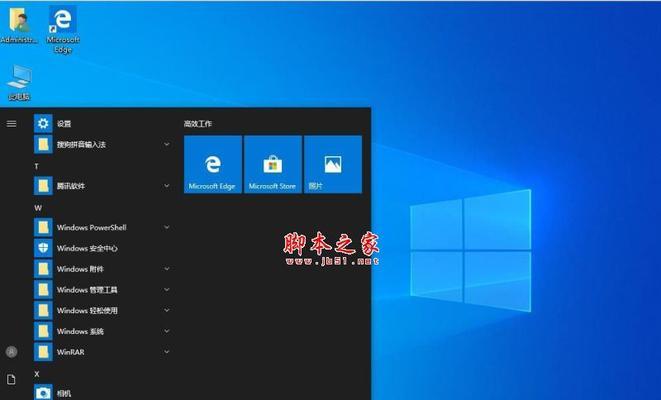This screenshot has width=661, height=400.
Task: Select the 腾讯软件 label text
Action: [x=71, y=186]
